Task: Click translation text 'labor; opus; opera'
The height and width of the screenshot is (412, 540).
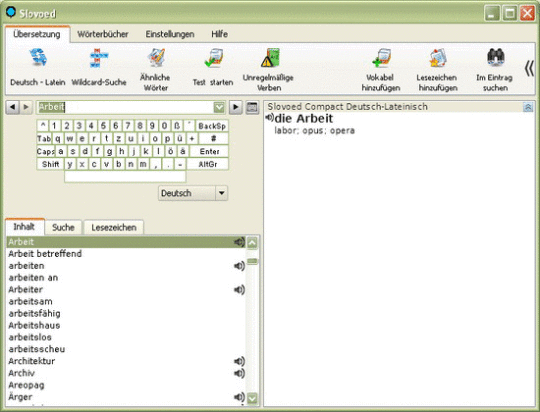Action: tap(314, 131)
